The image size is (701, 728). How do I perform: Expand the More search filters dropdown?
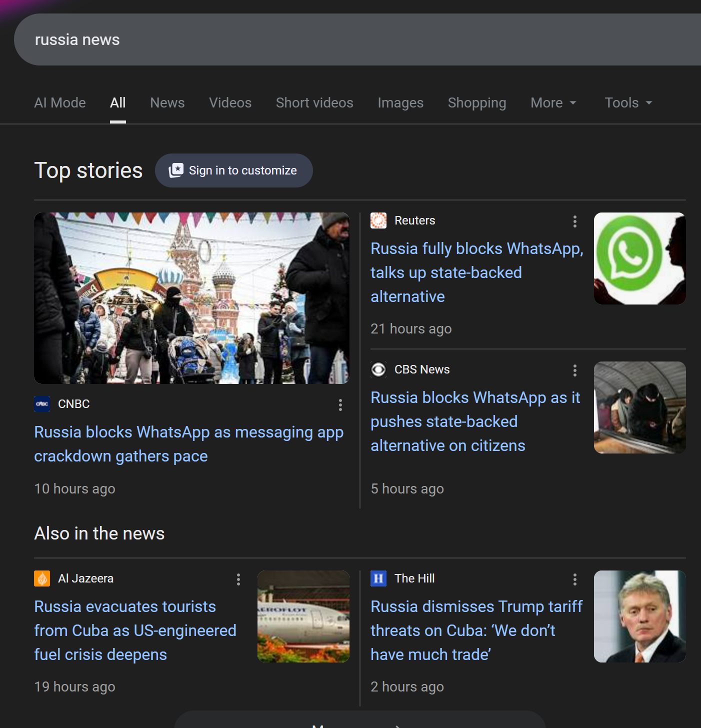pyautogui.click(x=553, y=103)
